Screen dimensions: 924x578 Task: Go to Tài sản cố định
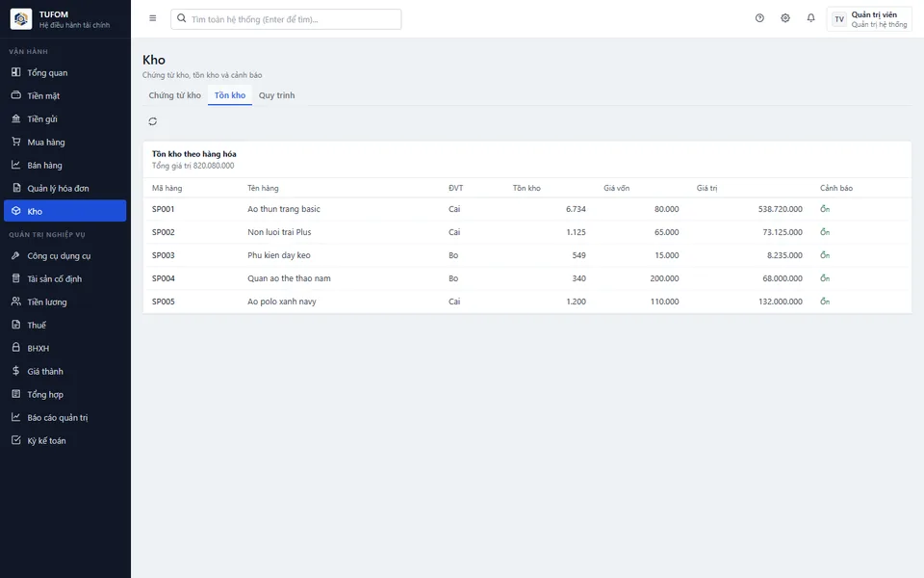coord(64,279)
